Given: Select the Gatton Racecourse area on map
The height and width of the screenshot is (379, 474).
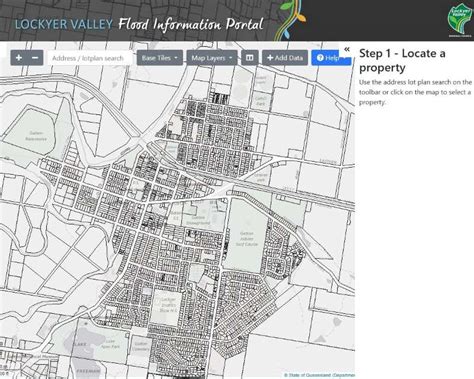Looking at the screenshot, I should pos(36,136).
